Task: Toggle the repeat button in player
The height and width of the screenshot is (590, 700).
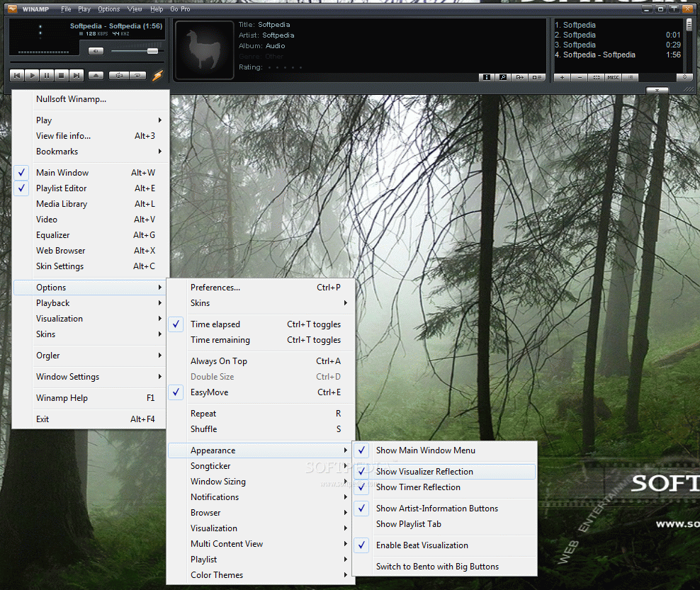Action: coord(137,75)
